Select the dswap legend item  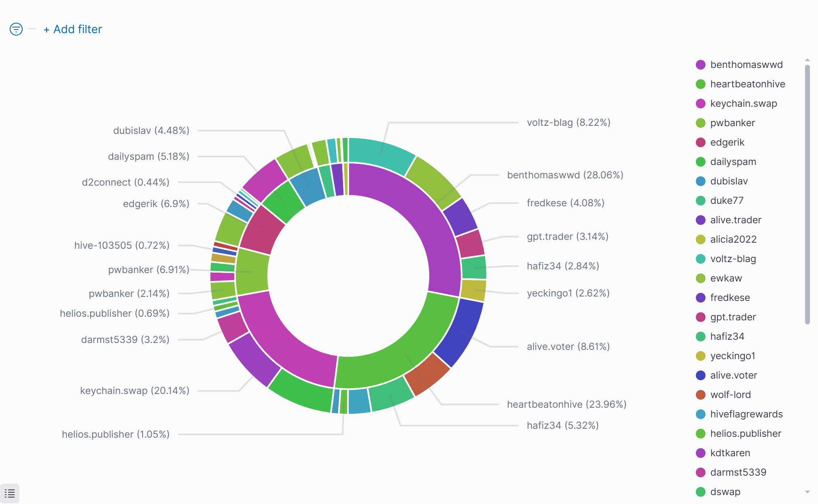coord(725,492)
